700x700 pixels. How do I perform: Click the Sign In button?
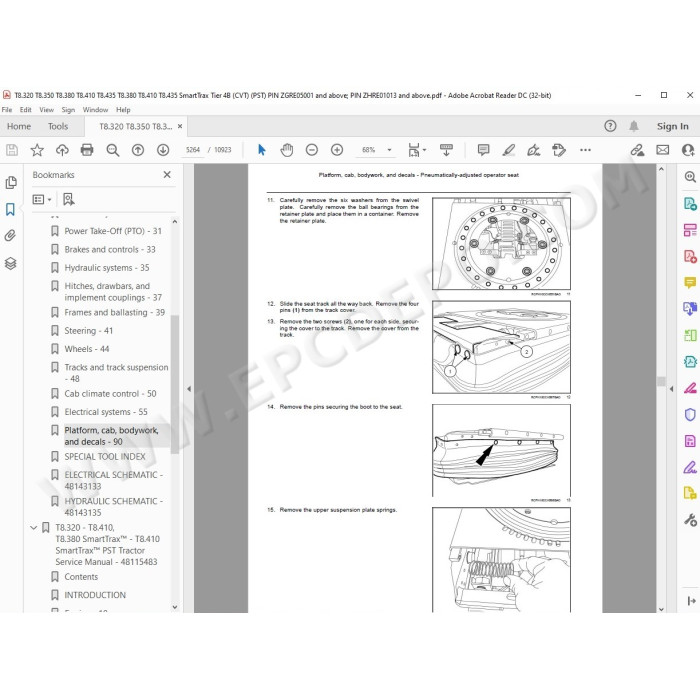pos(672,126)
